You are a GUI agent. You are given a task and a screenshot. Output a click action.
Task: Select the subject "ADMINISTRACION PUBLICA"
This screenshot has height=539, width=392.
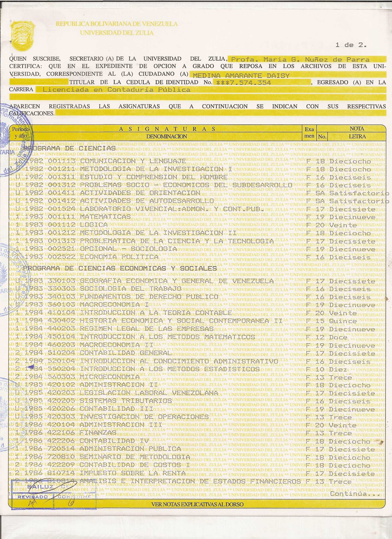pyautogui.click(x=131, y=449)
